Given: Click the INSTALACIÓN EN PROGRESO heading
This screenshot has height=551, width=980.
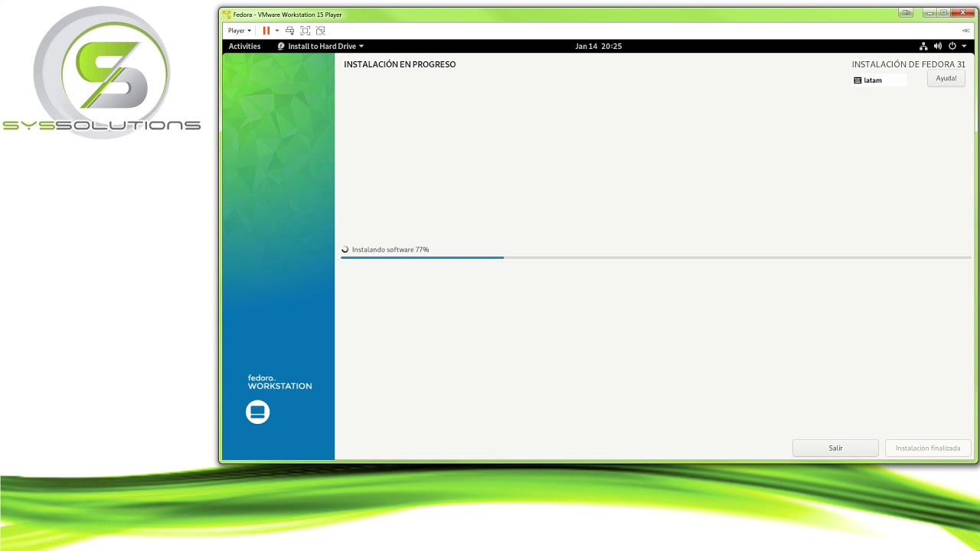Looking at the screenshot, I should pyautogui.click(x=400, y=64).
